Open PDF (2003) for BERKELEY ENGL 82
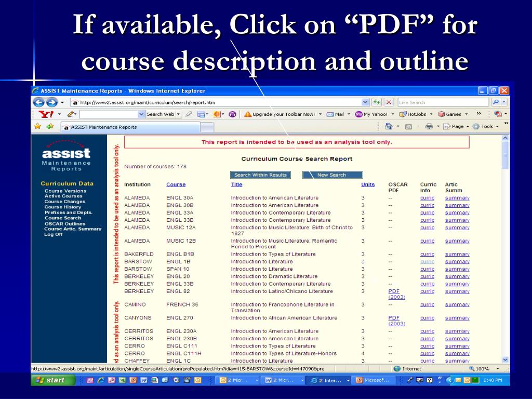Image resolution: width=532 pixels, height=399 pixels. coord(396,294)
